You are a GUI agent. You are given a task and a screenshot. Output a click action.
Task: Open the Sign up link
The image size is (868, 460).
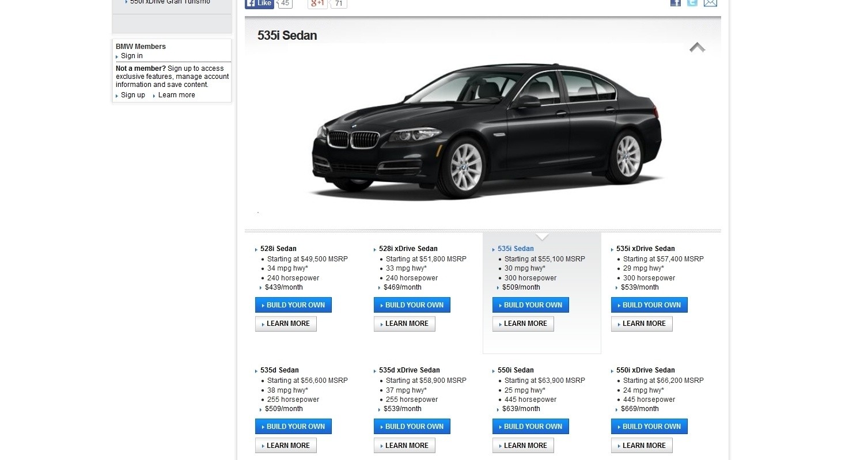point(133,95)
